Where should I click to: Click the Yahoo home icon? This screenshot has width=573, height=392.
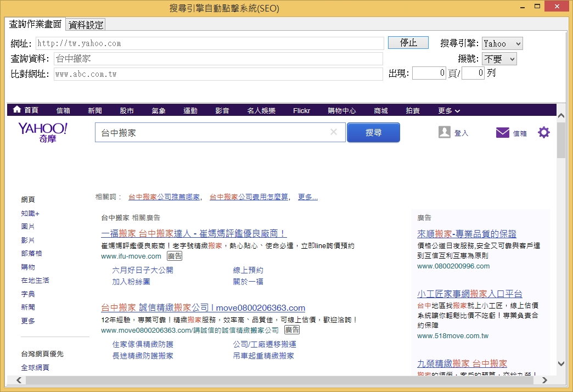[x=17, y=110]
